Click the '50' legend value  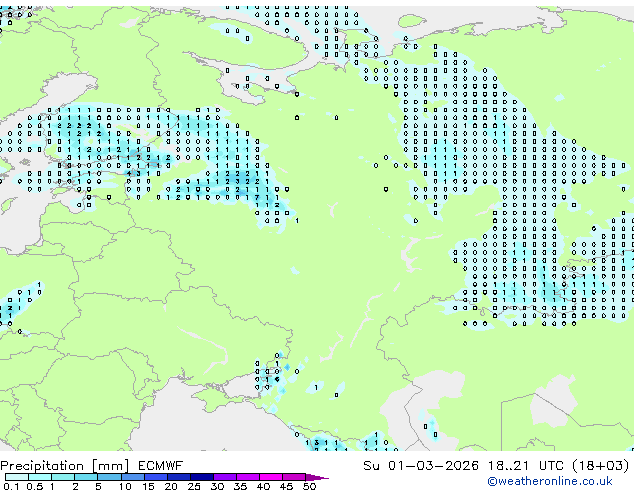[309, 486]
